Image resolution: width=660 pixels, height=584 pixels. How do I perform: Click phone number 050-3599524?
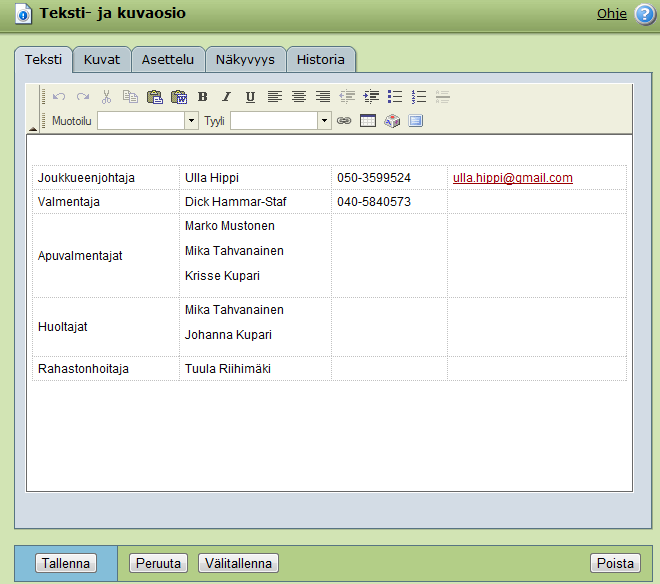pos(374,178)
